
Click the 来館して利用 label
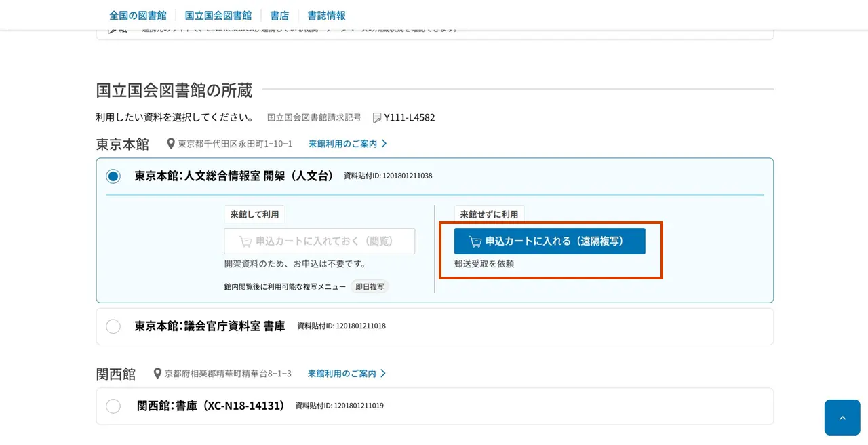[x=254, y=214]
